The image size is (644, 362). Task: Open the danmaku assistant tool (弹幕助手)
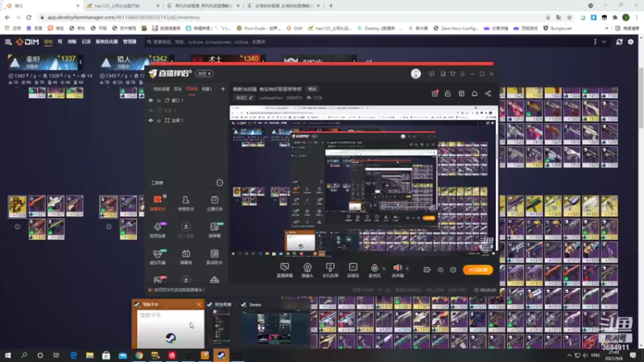point(158,203)
